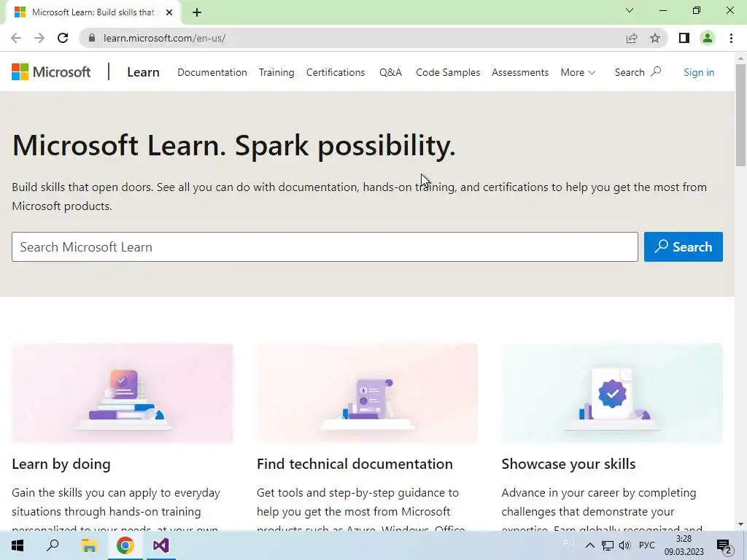This screenshot has height=560, width=747.
Task: Expand the More dropdown
Action: pos(578,72)
